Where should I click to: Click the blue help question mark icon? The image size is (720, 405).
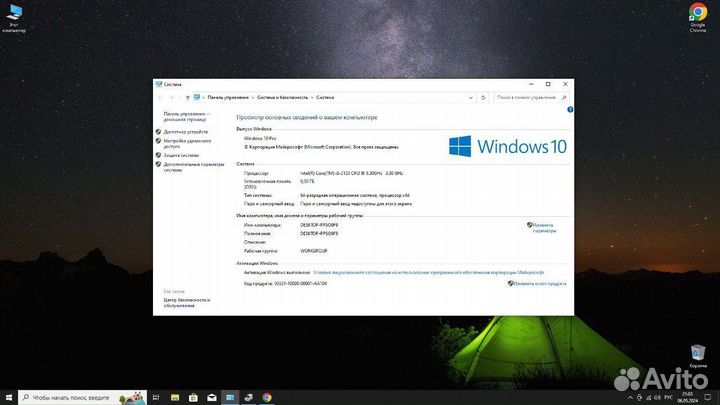tap(570, 110)
